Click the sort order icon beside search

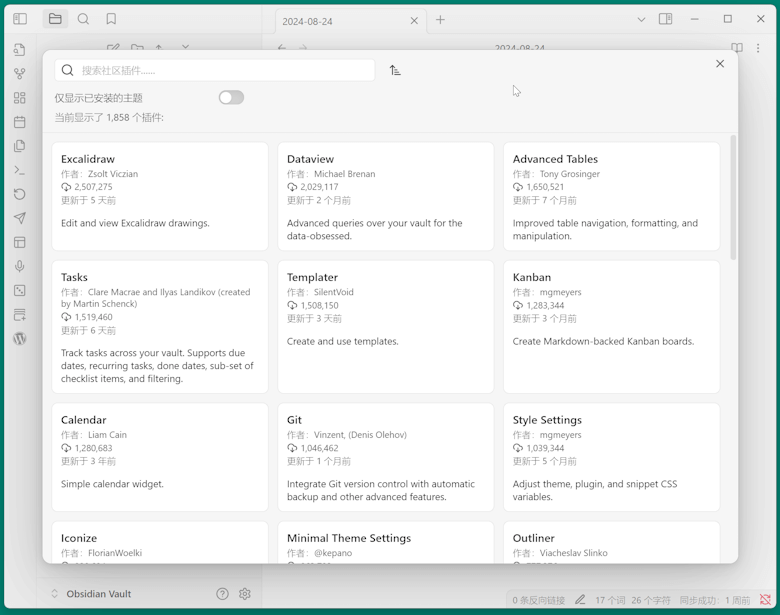pyautogui.click(x=395, y=70)
